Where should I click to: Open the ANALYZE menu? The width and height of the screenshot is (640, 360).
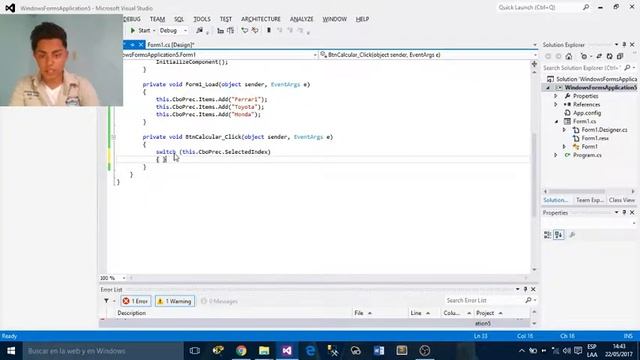pyautogui.click(x=301, y=19)
